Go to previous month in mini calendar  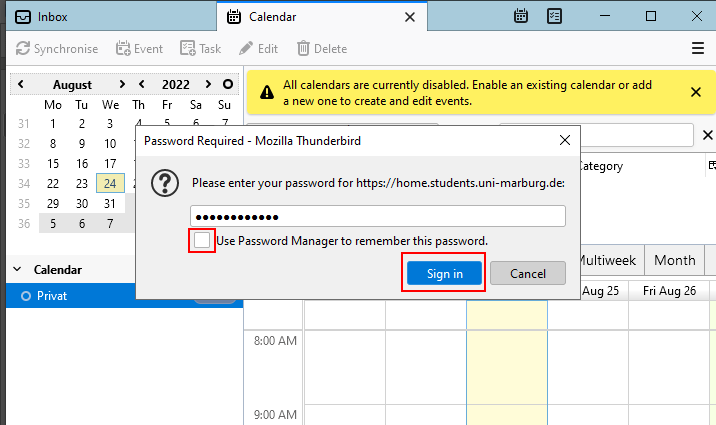[21, 85]
